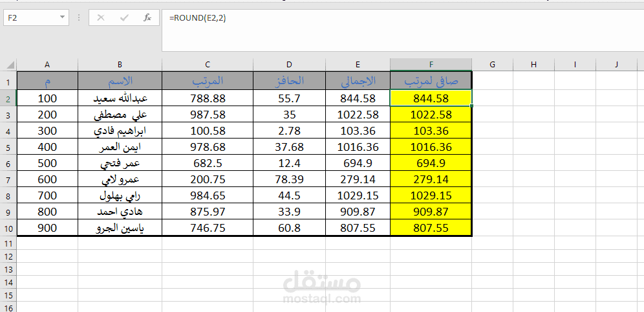Select column D header
This screenshot has width=644, height=312.
(289, 65)
